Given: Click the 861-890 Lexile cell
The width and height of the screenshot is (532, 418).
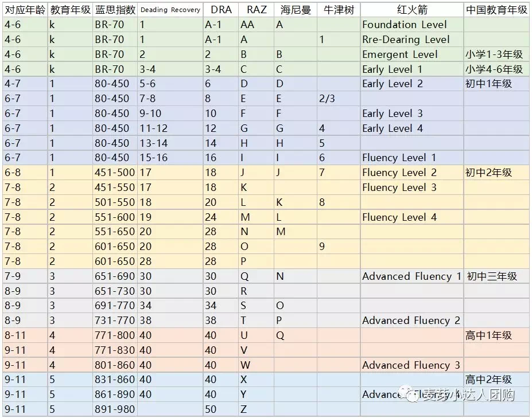Looking at the screenshot, I should [115, 394].
